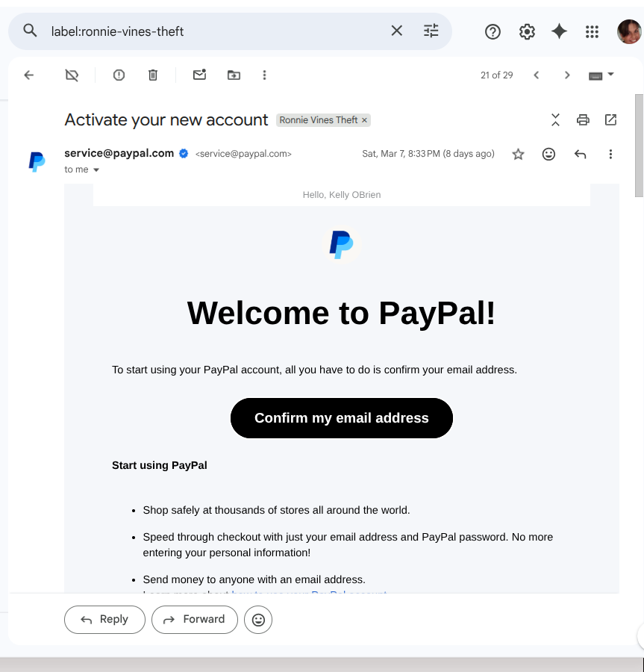Mark the email as unread
Viewport: 644px width, 672px height.
199,75
